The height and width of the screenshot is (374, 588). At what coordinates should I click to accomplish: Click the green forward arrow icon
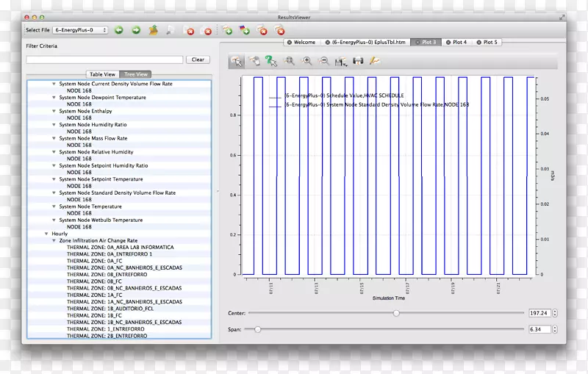(x=136, y=30)
